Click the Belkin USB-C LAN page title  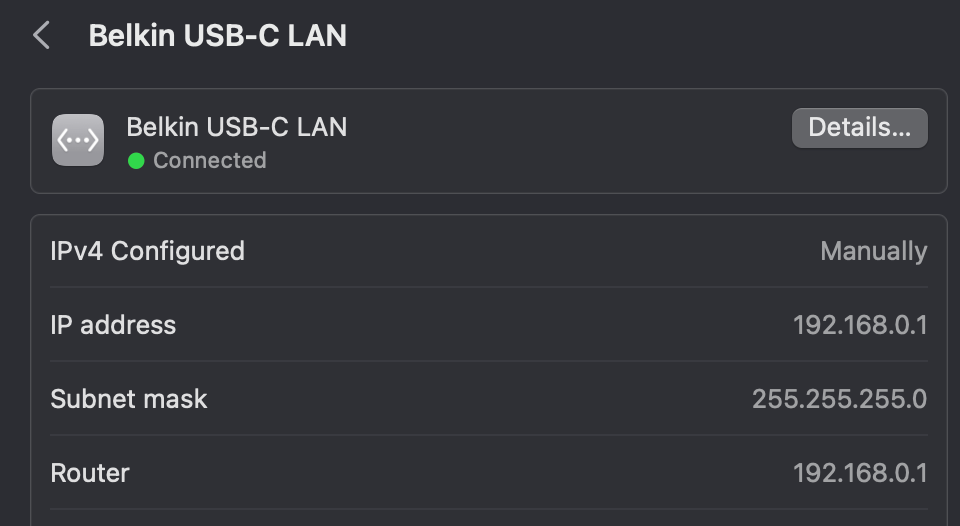point(217,36)
